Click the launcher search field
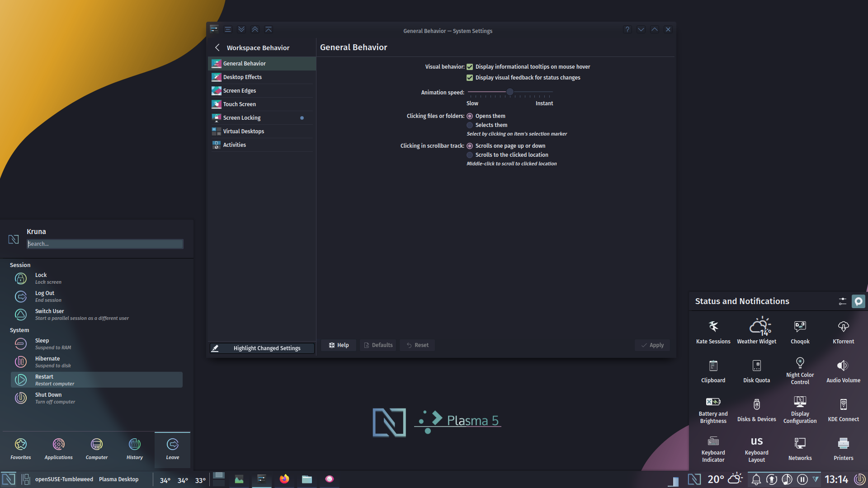The width and height of the screenshot is (868, 488). [105, 244]
